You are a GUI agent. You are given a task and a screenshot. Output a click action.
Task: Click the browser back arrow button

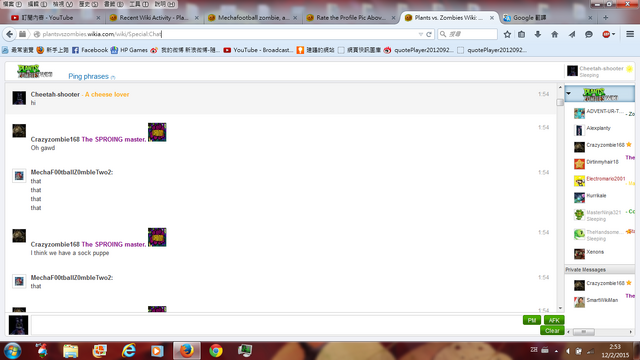pyautogui.click(x=9, y=34)
